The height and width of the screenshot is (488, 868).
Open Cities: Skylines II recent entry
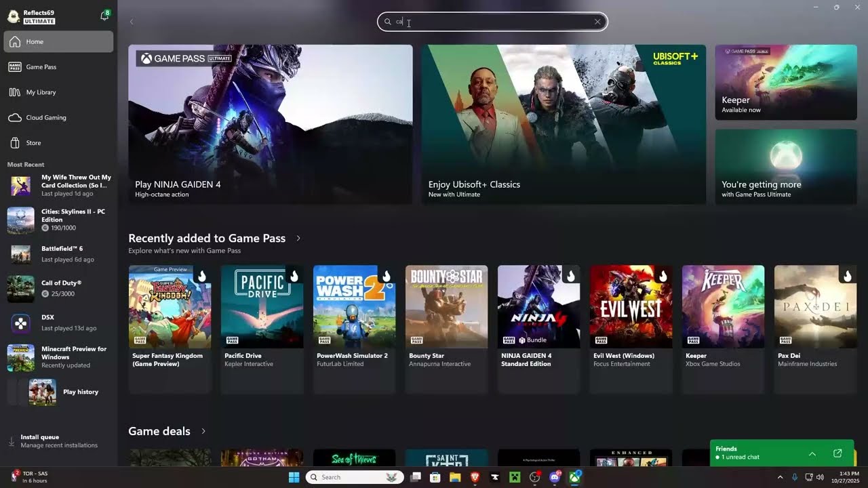point(59,220)
